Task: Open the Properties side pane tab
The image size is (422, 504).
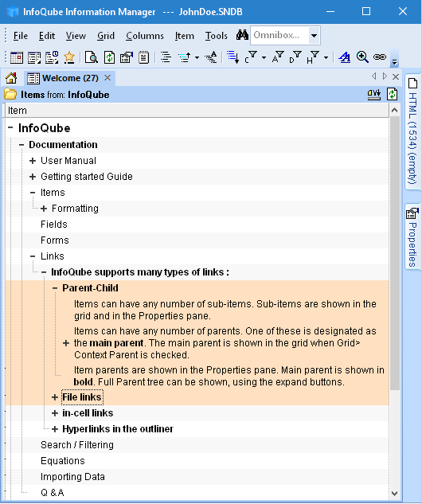Action: [412, 237]
